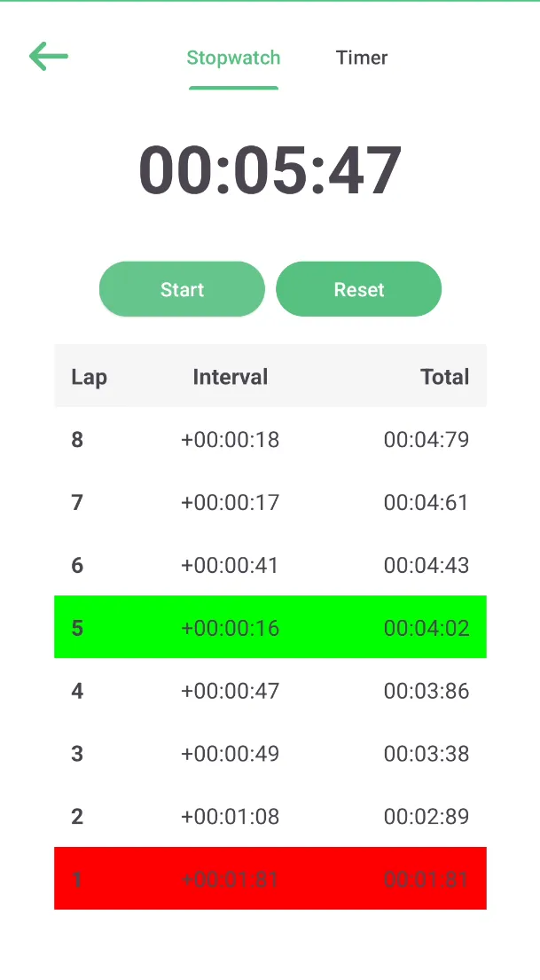The height and width of the screenshot is (980, 540).
Task: Click the green underline beneath the Stopwatch tab
Action: 233,88
